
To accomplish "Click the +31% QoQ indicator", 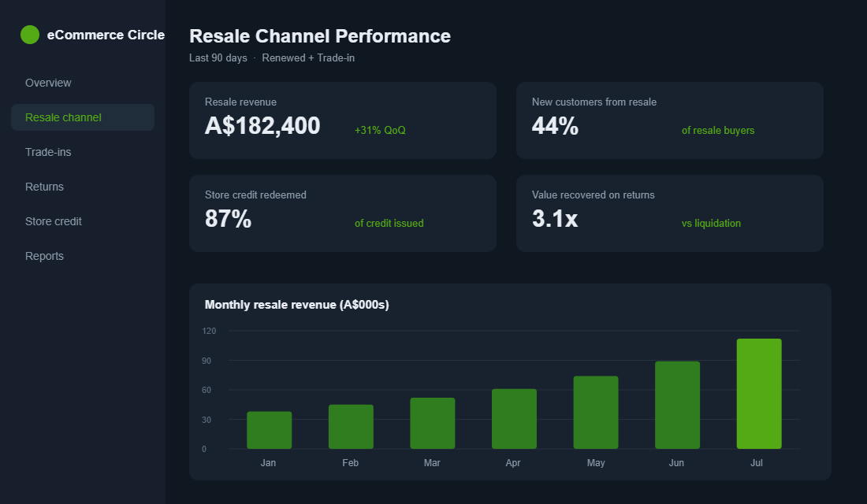I will pos(380,131).
